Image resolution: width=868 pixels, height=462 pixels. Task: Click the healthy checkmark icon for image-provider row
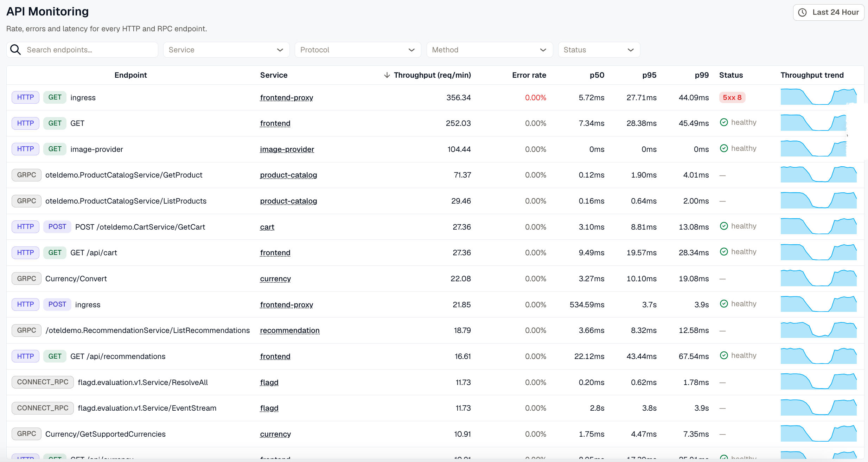(x=724, y=148)
